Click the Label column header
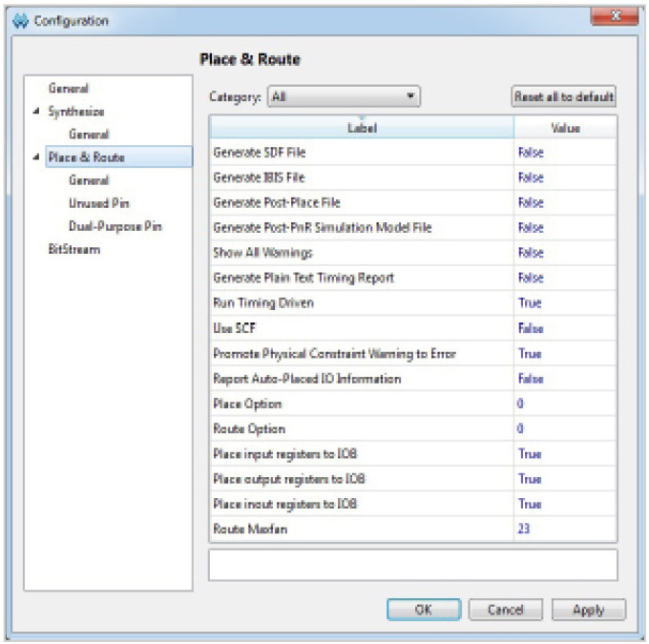This screenshot has height=644, width=649. 362,128
